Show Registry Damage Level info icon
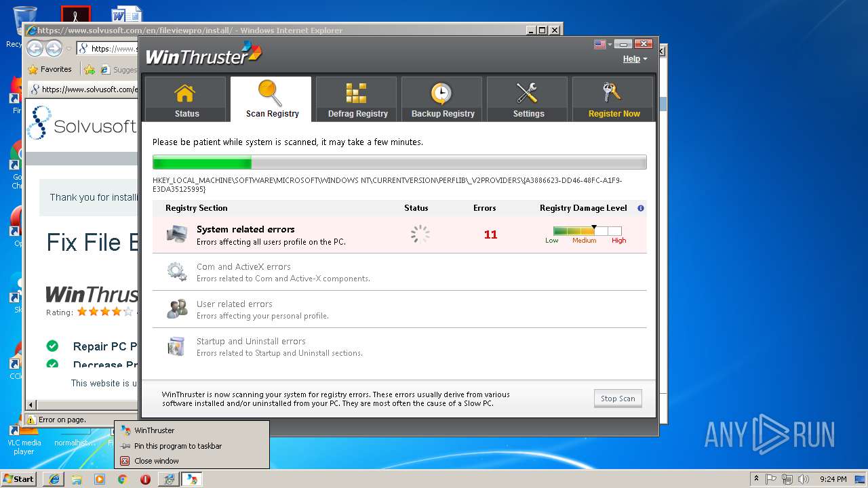Screen dimensions: 868x488 pos(641,208)
